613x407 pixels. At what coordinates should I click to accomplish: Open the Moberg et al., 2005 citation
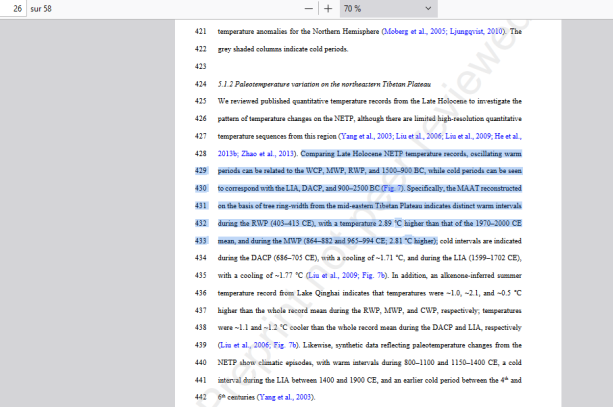(x=410, y=31)
